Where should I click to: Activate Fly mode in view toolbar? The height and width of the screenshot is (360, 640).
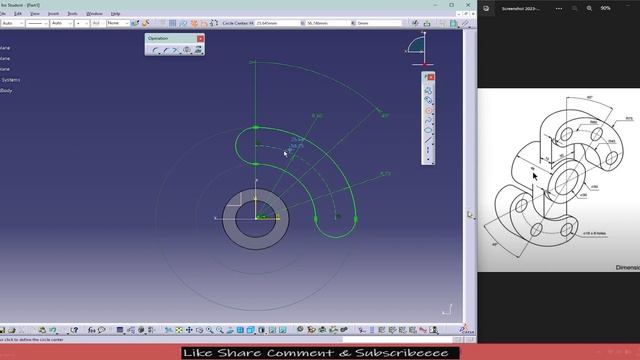click(169, 330)
